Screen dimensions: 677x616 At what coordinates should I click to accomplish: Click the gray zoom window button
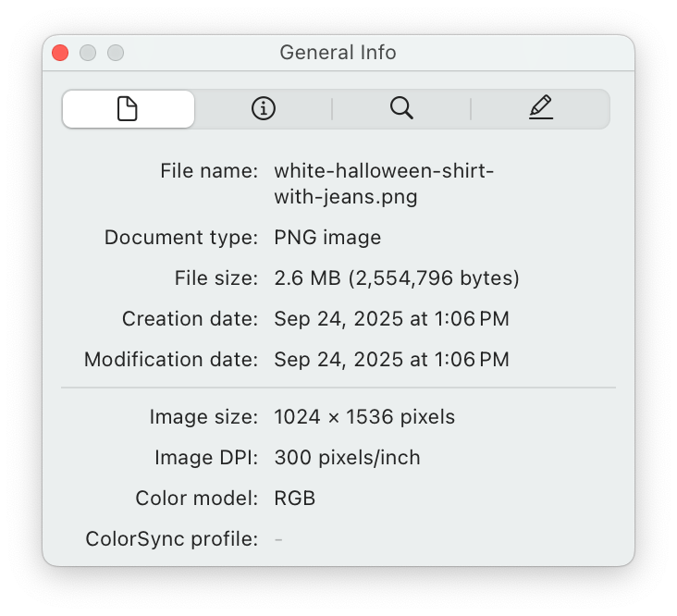[116, 53]
